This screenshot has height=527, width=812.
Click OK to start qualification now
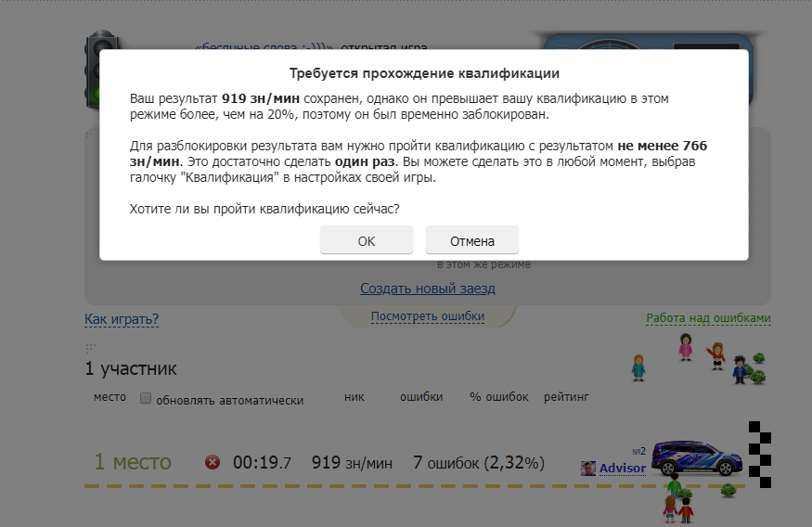(x=367, y=240)
